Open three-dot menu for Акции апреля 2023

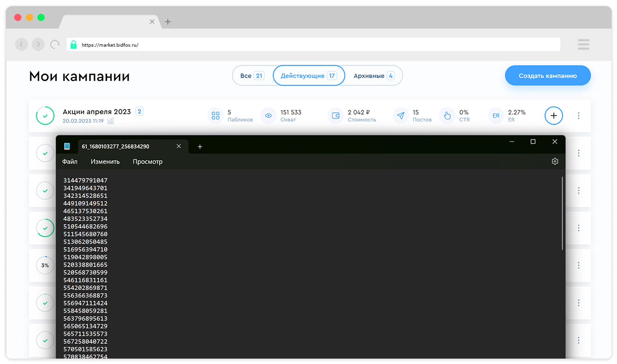(x=578, y=116)
